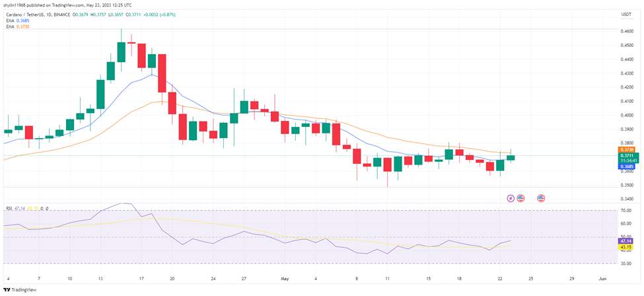Select the Cardano / TetherUS symbol title
644x296 pixels.
pos(20,15)
